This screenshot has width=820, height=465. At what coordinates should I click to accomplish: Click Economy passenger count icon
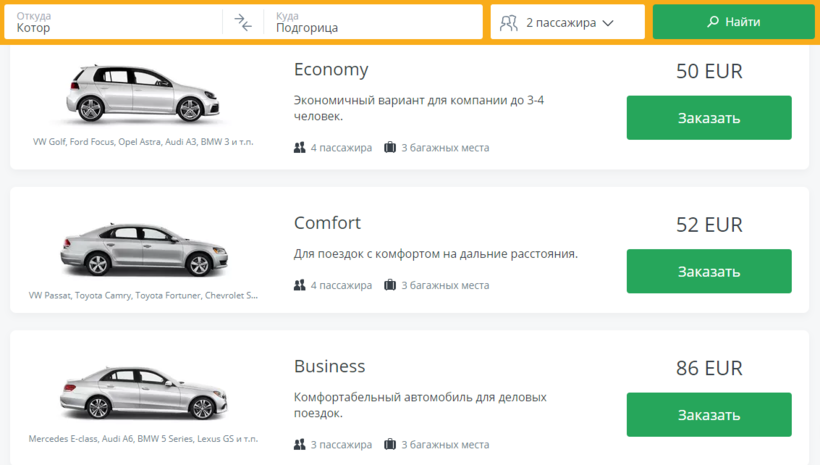(300, 148)
